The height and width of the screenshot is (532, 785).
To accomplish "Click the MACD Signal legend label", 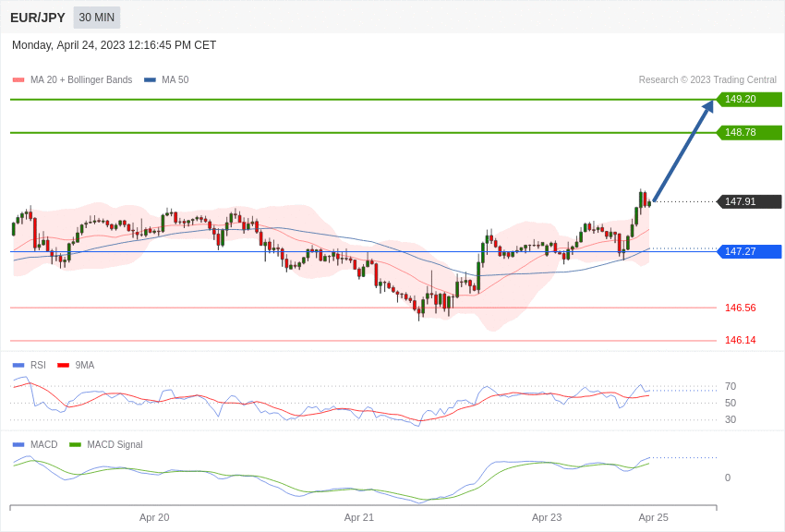I will pyautogui.click(x=115, y=444).
